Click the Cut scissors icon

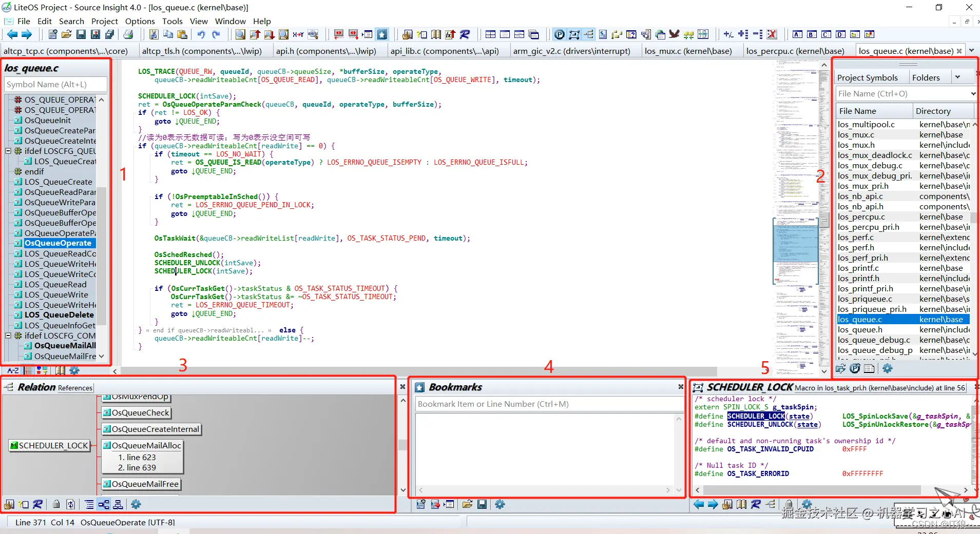[x=153, y=34]
